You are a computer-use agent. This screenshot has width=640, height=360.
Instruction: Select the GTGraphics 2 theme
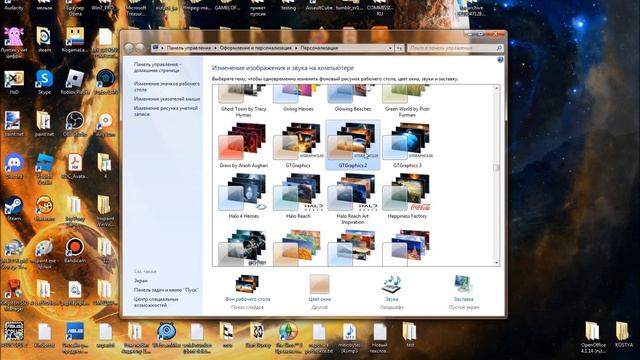click(353, 145)
